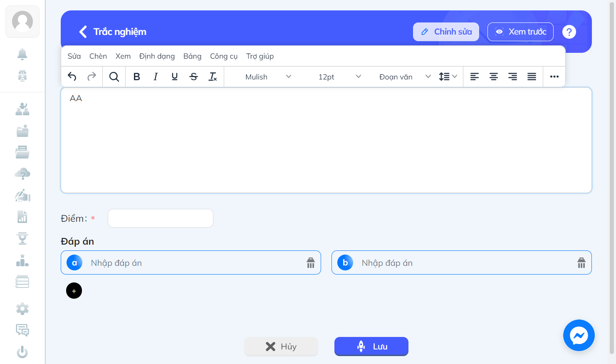Clear text formatting

point(213,77)
